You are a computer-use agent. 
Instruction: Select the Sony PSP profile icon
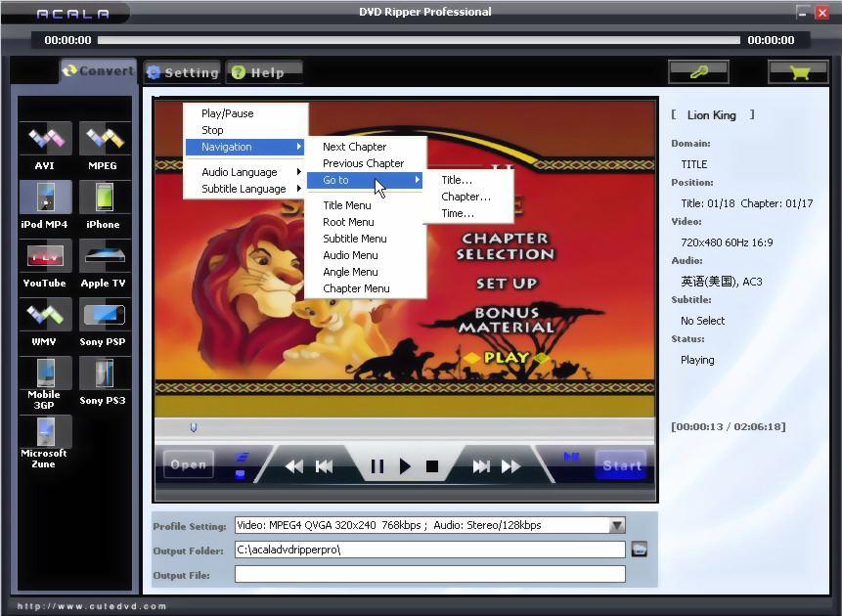coord(103,316)
